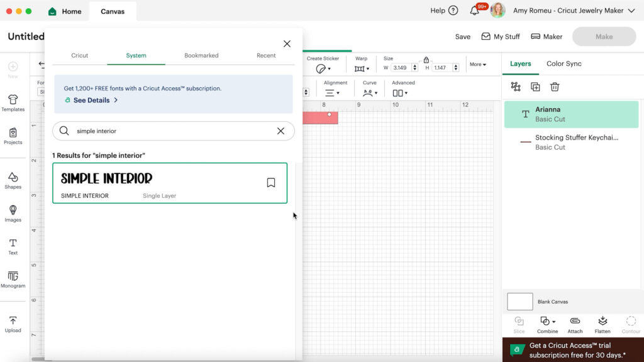644x362 pixels.
Task: Click the Flatten tool
Action: pos(602,325)
